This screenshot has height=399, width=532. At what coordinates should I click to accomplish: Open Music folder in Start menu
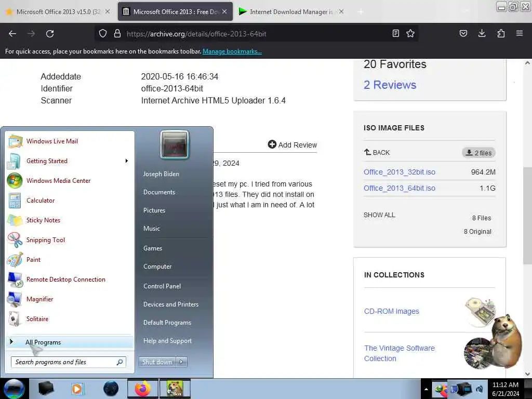click(x=151, y=229)
